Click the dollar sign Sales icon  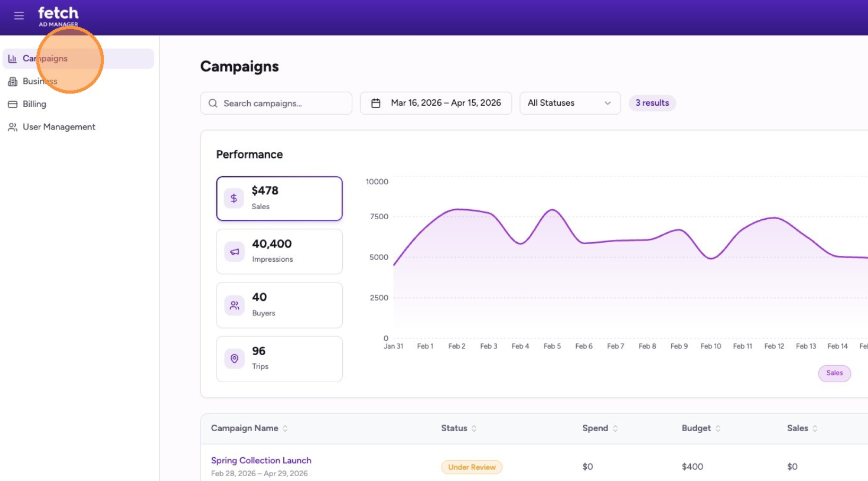tap(234, 198)
